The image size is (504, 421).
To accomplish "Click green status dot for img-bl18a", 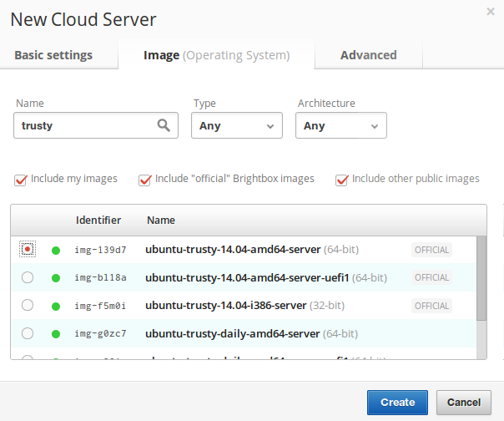I will [56, 278].
